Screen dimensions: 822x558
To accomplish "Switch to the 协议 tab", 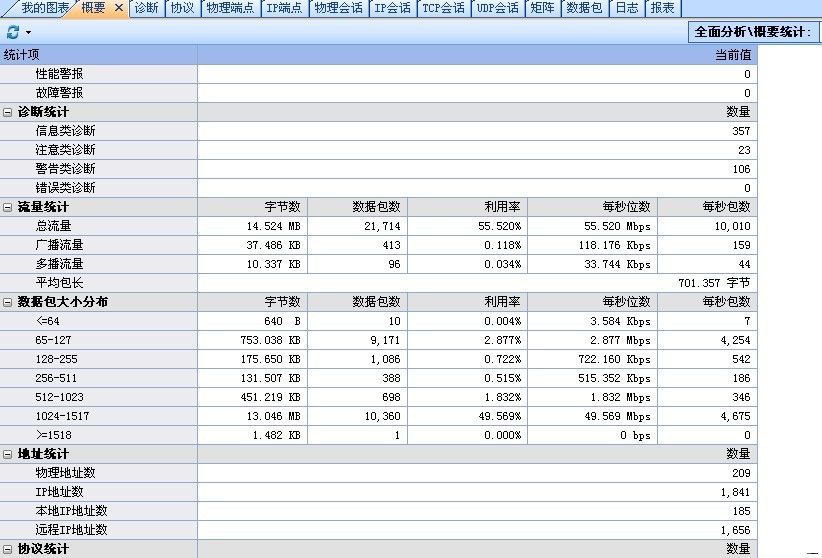I will tap(181, 8).
